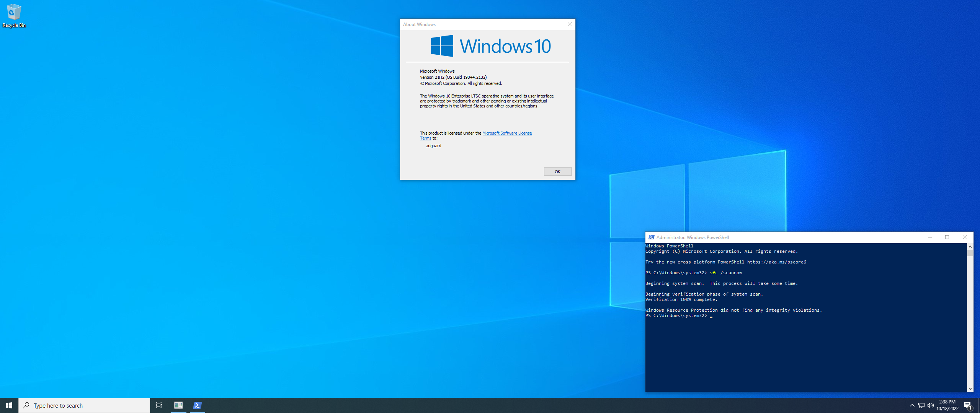Viewport: 980px width, 413px height.
Task: Open the volume tray icon
Action: click(x=930, y=405)
